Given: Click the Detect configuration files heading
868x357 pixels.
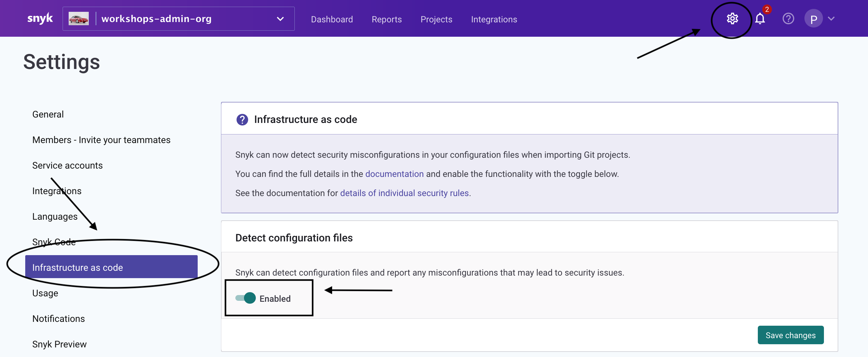Looking at the screenshot, I should [294, 238].
